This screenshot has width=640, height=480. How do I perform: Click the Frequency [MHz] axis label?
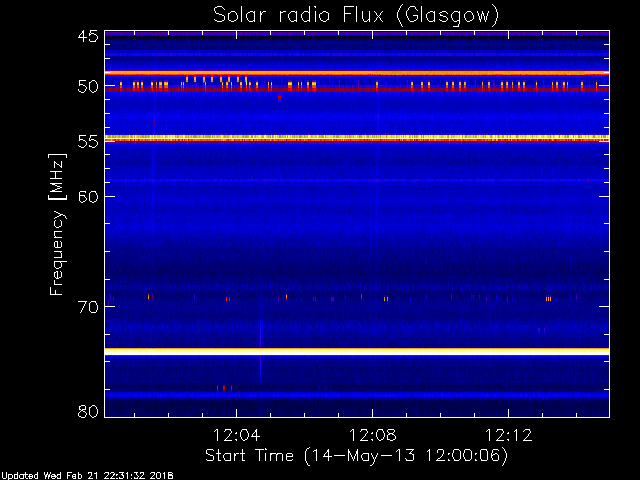[x=57, y=223]
